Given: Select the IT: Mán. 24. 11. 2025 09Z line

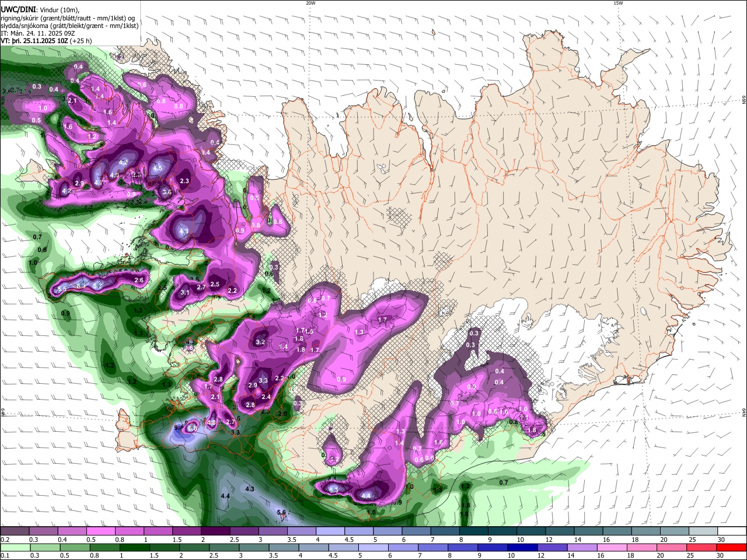Looking at the screenshot, I should (x=37, y=33).
